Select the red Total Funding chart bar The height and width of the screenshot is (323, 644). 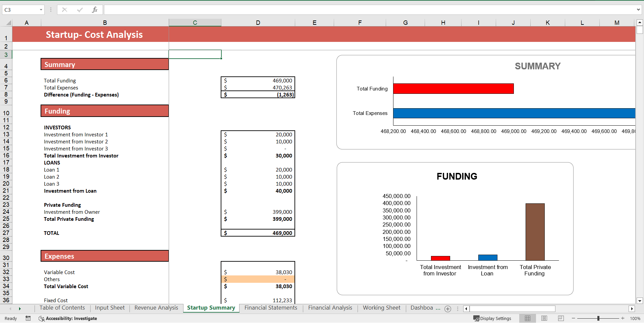pyautogui.click(x=453, y=89)
